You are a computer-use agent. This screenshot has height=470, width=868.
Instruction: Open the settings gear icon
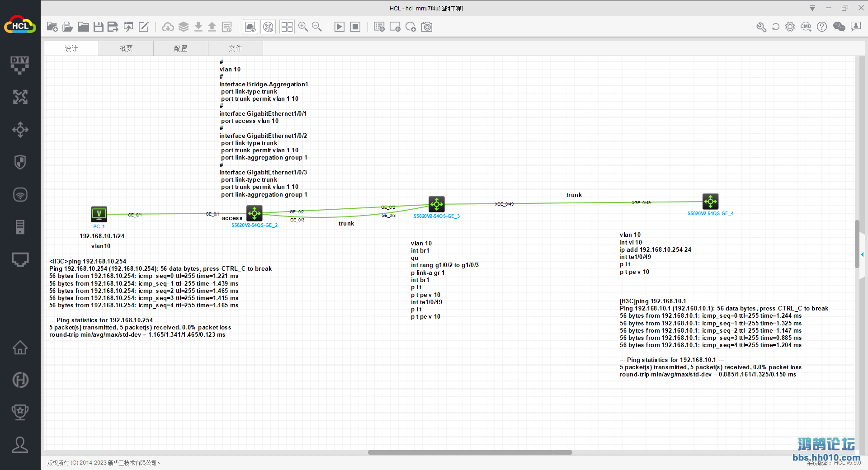click(x=790, y=27)
